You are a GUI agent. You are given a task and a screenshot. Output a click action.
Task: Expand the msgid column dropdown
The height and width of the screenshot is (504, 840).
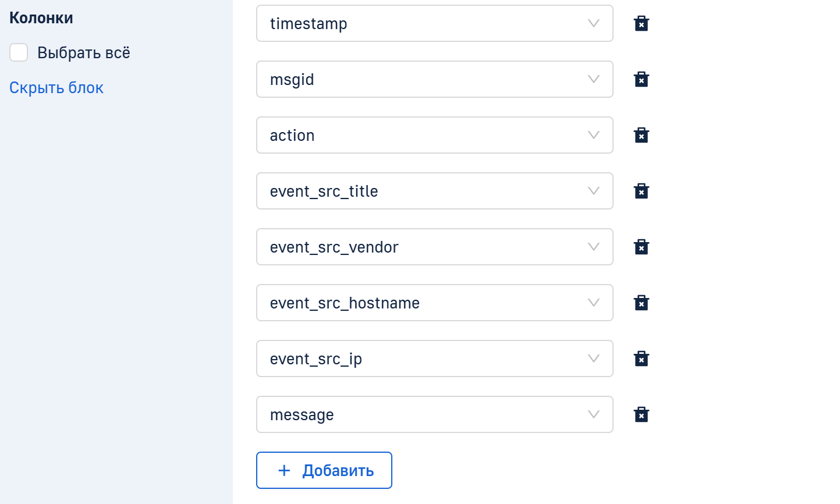(x=434, y=79)
